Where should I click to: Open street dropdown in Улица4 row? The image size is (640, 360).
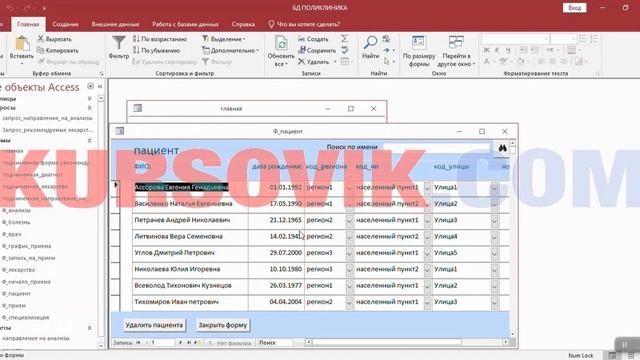494,237
